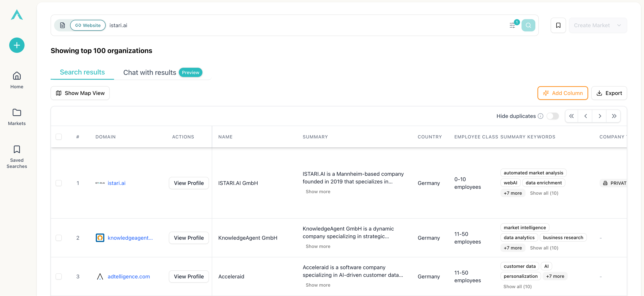The width and height of the screenshot is (644, 296).
Task: Click the EMPLOYEE CLASS column header
Action: (x=476, y=137)
